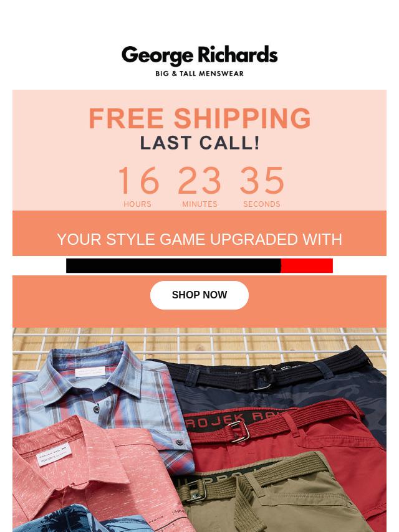Click the 16 hours countdown number
The image size is (399, 532).
click(138, 180)
